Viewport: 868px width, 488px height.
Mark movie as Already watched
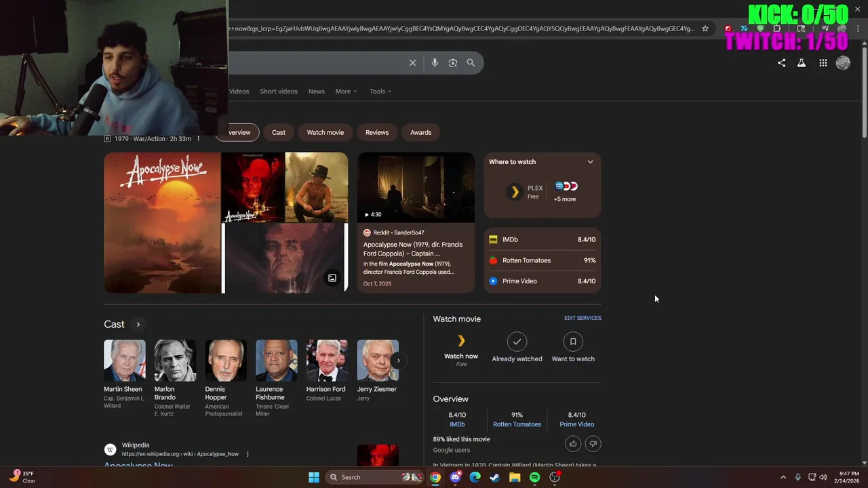click(517, 348)
